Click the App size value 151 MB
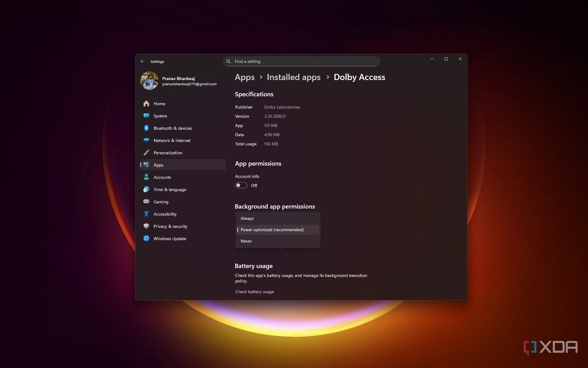Image resolution: width=588 pixels, height=368 pixels. [x=270, y=125]
